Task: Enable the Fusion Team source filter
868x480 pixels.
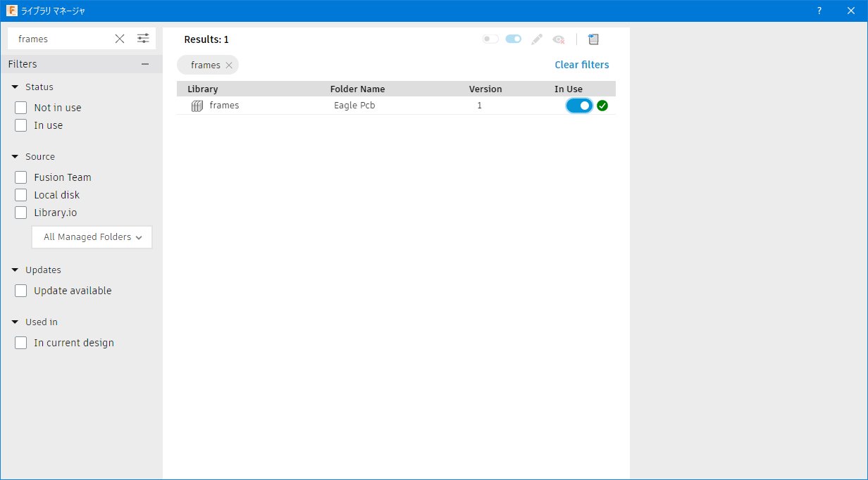Action: pyautogui.click(x=21, y=177)
